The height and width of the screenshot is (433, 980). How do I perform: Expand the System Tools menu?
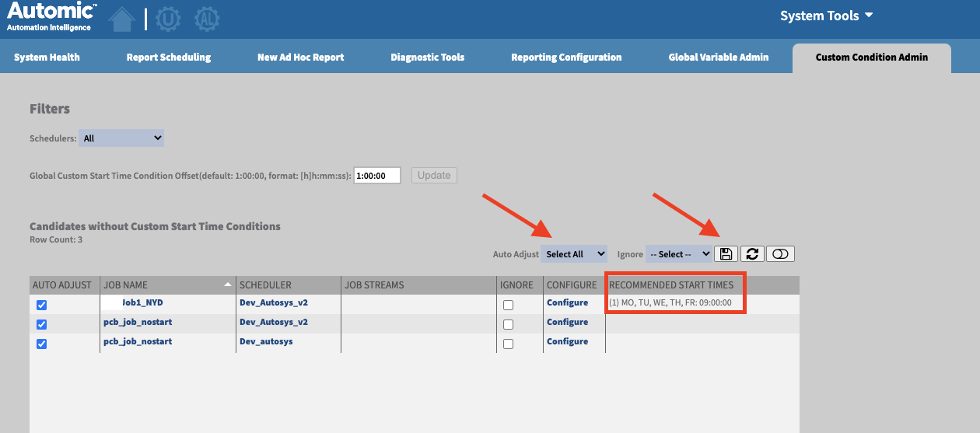pos(827,16)
